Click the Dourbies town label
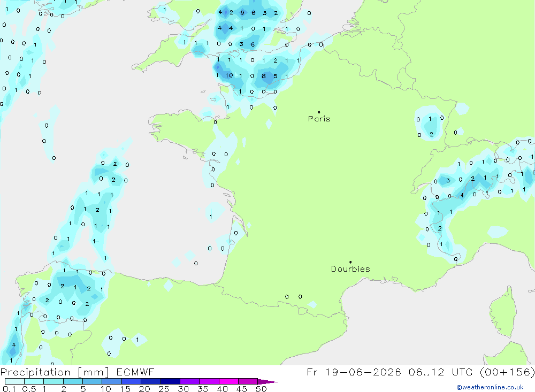Screen dimensions: 535x392 [350, 269]
